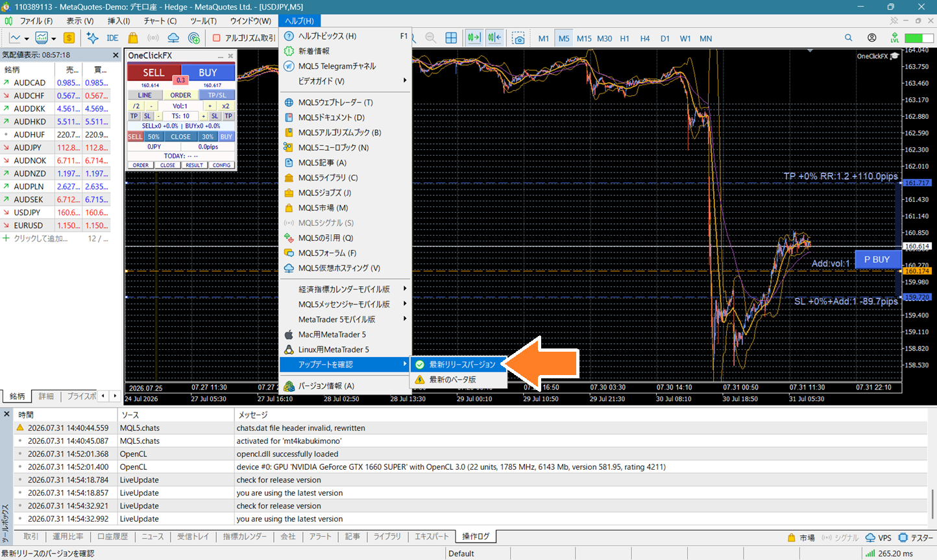Screen dimensions: 937x560
Task: Click the broadcast icon with green plus
Action: point(194,38)
